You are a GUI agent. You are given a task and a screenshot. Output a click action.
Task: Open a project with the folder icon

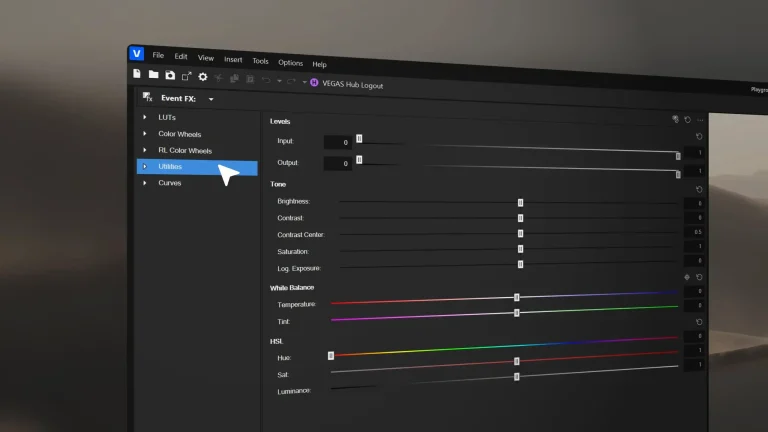[x=153, y=74]
